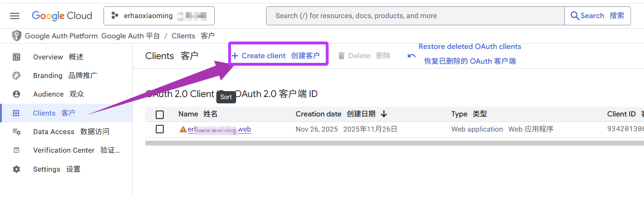Viewport: 644px width, 197px height.
Task: Click the Audience person icon
Action: [16, 94]
